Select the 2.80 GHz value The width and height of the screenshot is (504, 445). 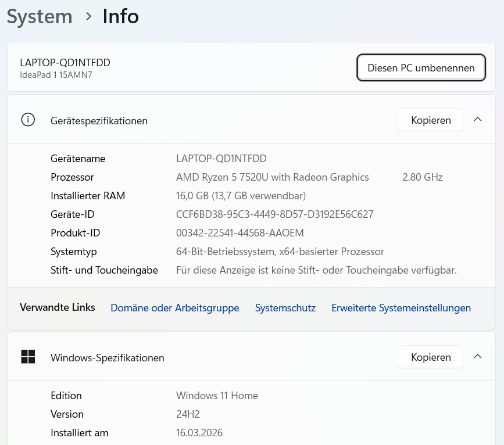click(x=423, y=177)
